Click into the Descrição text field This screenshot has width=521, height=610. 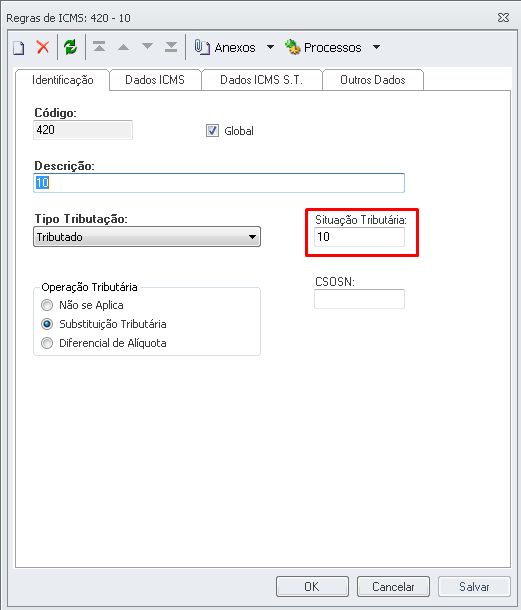219,183
